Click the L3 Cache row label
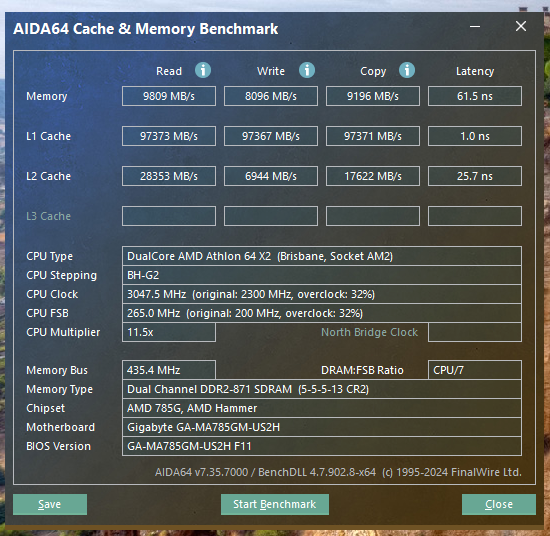 pyautogui.click(x=48, y=216)
